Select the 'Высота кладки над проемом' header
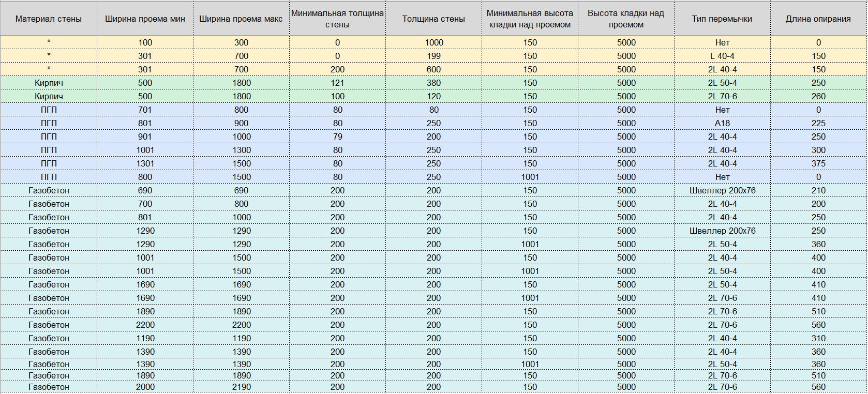Viewport: 868px width, 394px height. [626, 19]
